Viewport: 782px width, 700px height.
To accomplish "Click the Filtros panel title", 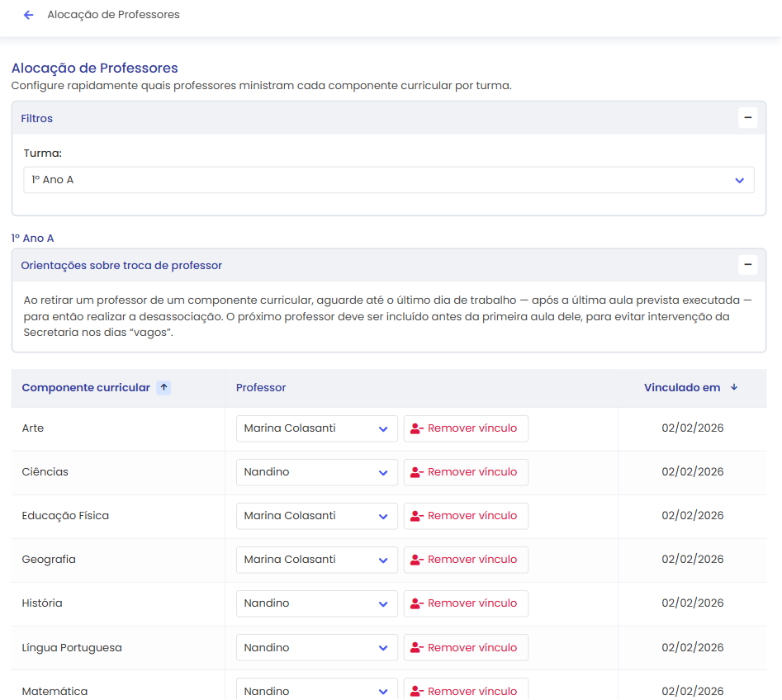I will pyautogui.click(x=37, y=118).
